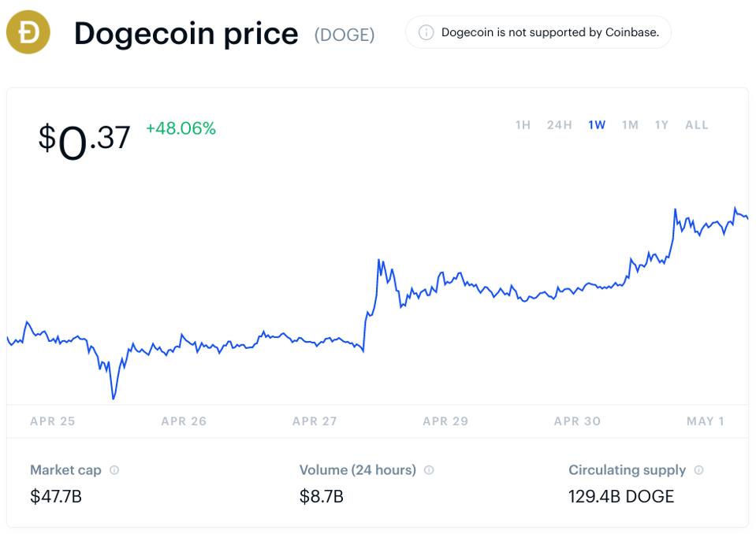This screenshot has height=534, width=756.
Task: Click the Volume (24 hours) info icon
Action: 428,470
